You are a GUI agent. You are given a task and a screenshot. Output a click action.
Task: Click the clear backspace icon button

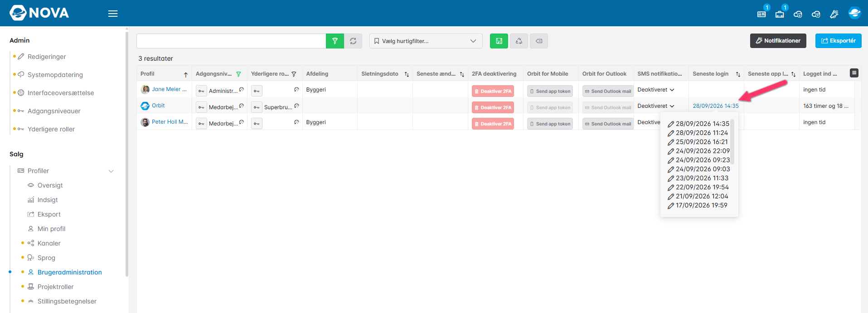click(x=539, y=41)
